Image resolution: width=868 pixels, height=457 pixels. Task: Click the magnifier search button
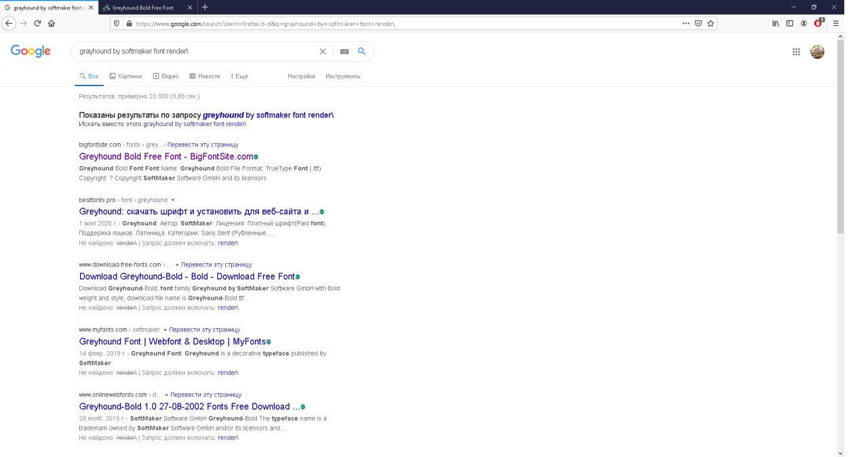[x=362, y=52]
